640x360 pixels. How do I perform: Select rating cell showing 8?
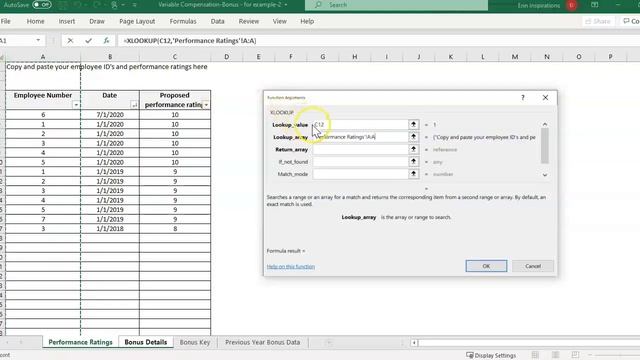tap(175, 229)
